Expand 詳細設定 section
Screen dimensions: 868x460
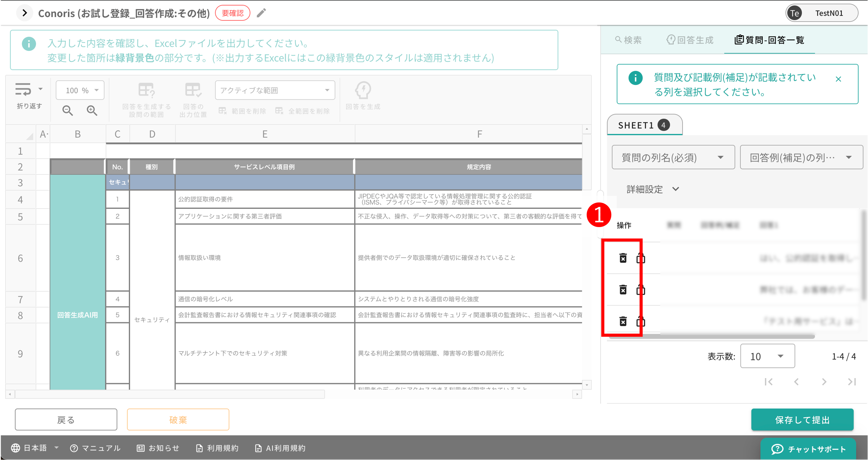652,189
